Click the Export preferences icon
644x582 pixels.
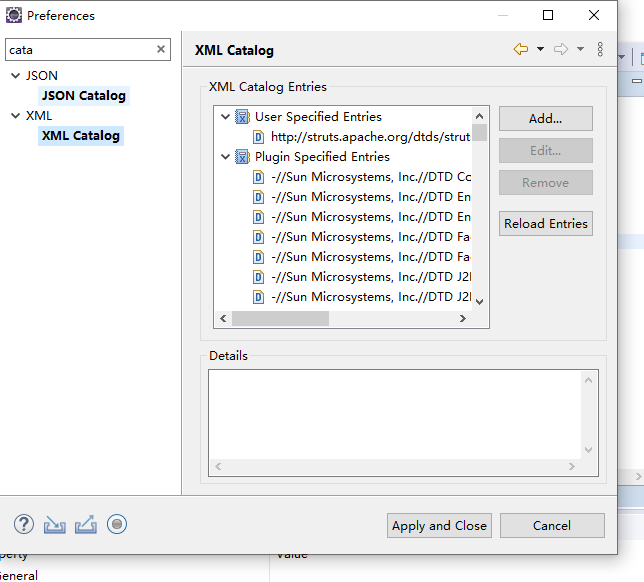coord(86,524)
